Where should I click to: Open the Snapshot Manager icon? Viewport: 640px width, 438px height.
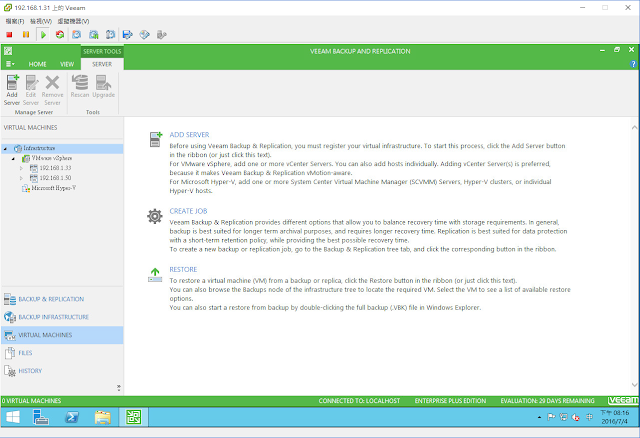coord(111,35)
